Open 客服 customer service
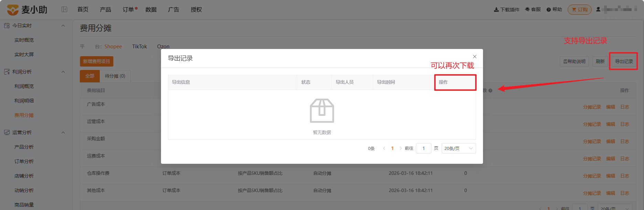Screen dimensions: 644x210 [x=533, y=10]
